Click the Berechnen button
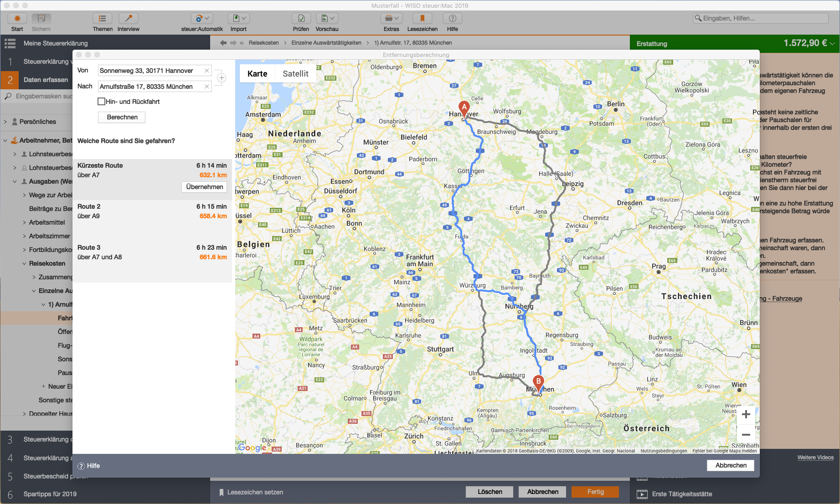840x504 pixels. (x=122, y=117)
